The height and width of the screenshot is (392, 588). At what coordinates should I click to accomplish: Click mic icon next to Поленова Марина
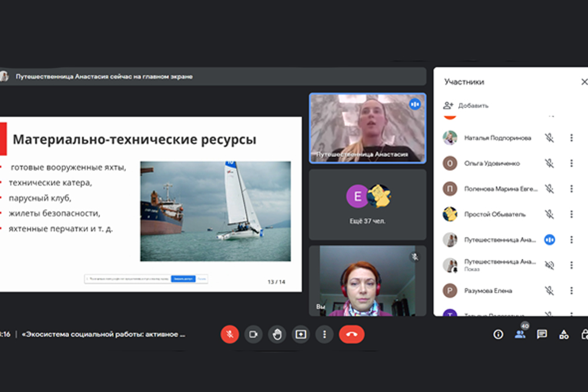click(549, 189)
